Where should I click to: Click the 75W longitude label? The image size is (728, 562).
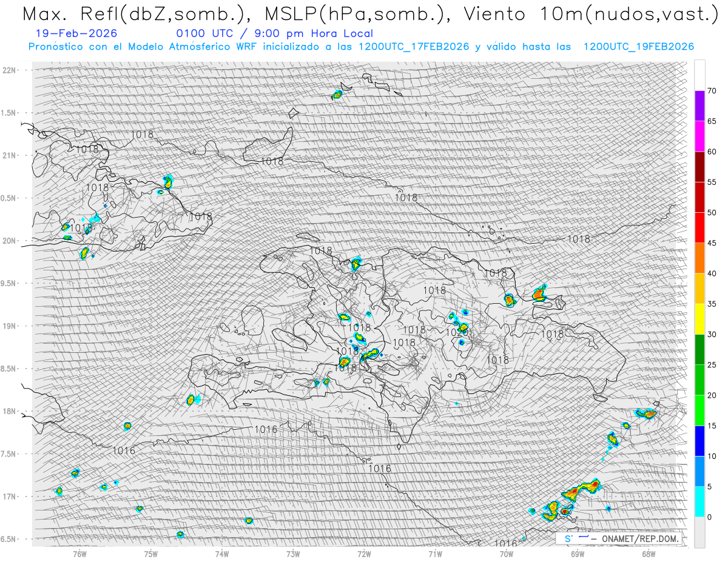click(151, 554)
